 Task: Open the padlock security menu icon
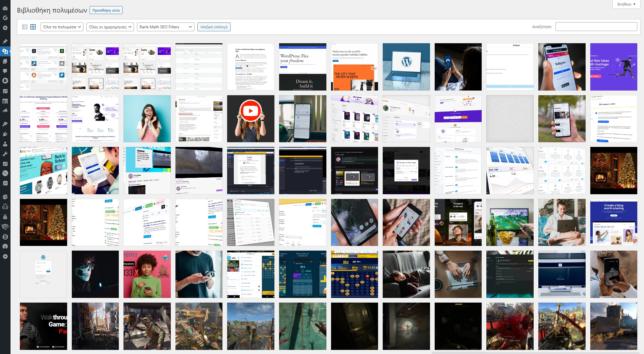(x=5, y=217)
